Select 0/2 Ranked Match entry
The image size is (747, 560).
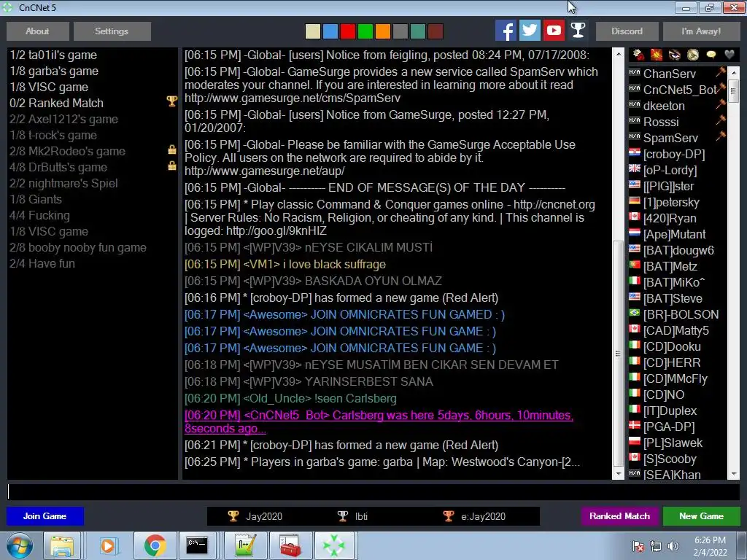coord(93,104)
